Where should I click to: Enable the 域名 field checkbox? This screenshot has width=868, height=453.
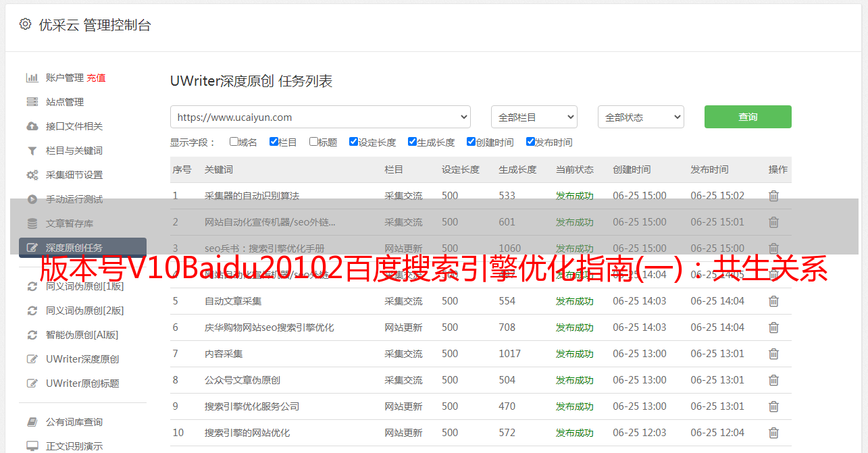[x=234, y=142]
